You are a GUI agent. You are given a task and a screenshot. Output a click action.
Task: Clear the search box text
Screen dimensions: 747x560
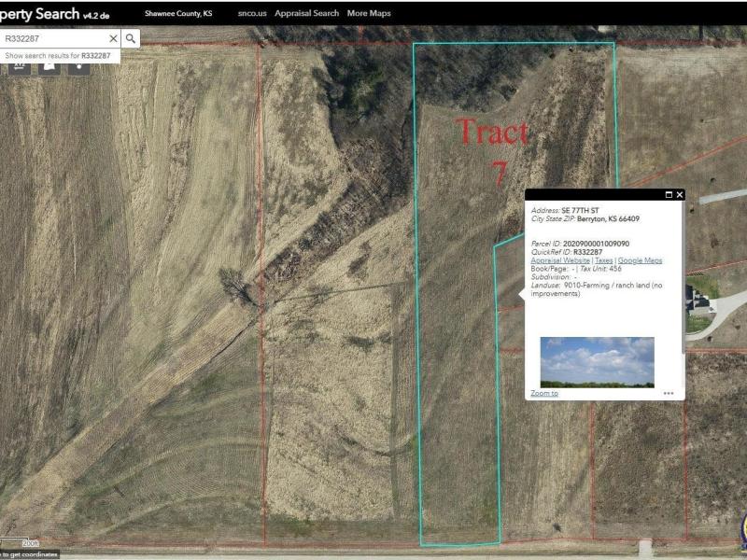pyautogui.click(x=113, y=38)
